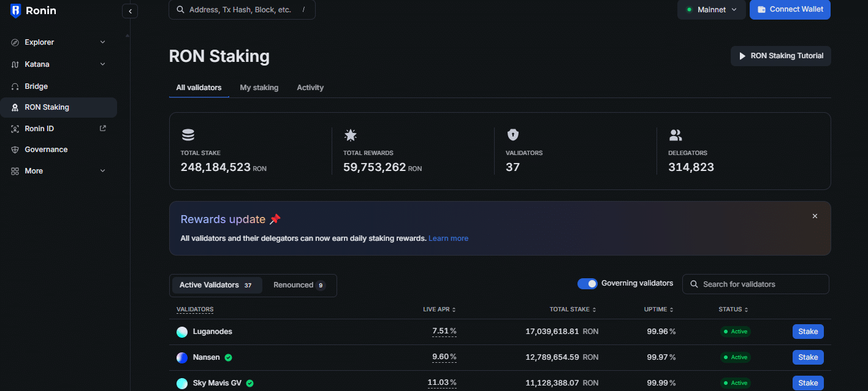This screenshot has height=391, width=868.
Task: Click the Katana swap icon
Action: (x=15, y=64)
